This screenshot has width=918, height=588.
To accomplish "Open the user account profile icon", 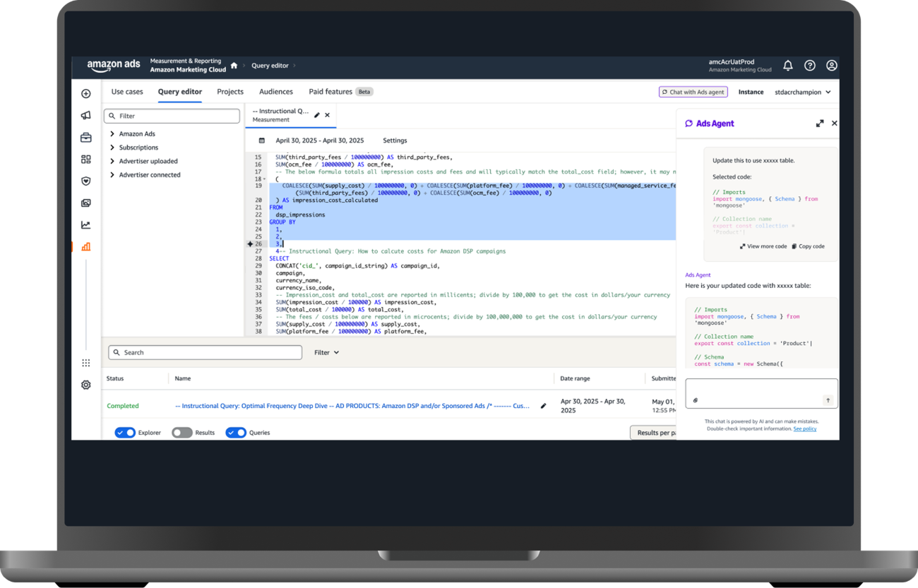I will click(832, 66).
